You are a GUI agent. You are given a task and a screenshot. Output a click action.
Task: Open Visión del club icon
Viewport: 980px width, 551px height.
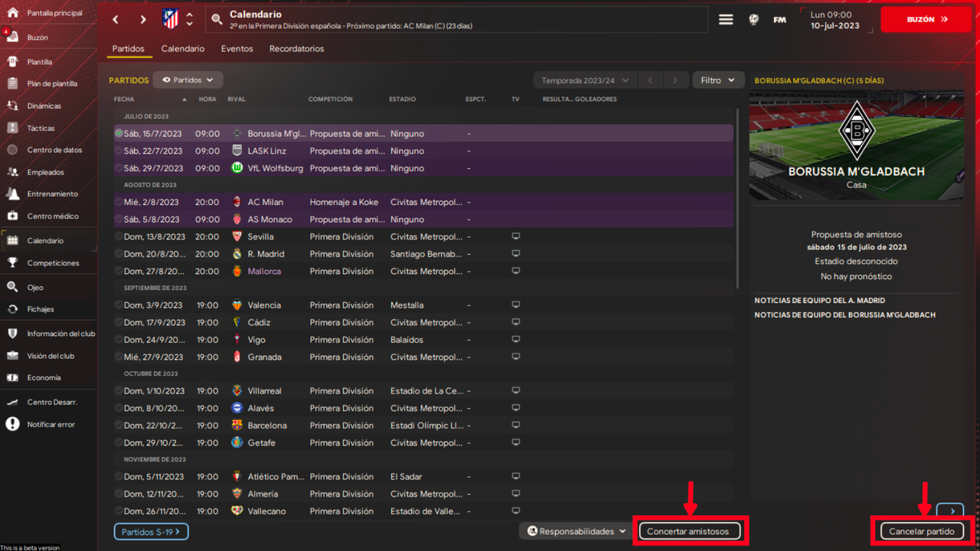12,356
